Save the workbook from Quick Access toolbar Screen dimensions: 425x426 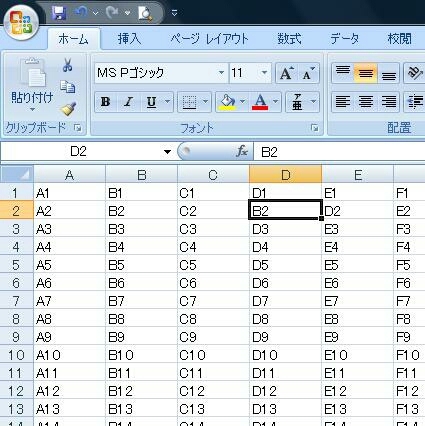click(x=59, y=13)
